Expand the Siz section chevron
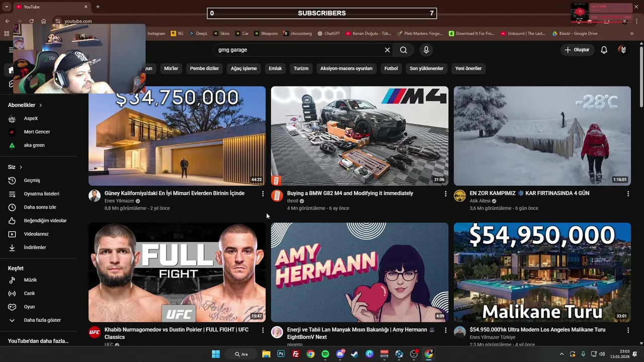 (x=21, y=167)
